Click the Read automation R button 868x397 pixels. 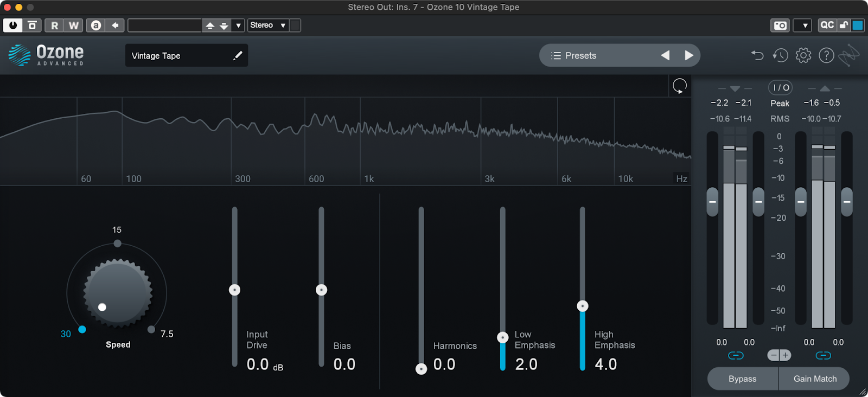tap(54, 25)
